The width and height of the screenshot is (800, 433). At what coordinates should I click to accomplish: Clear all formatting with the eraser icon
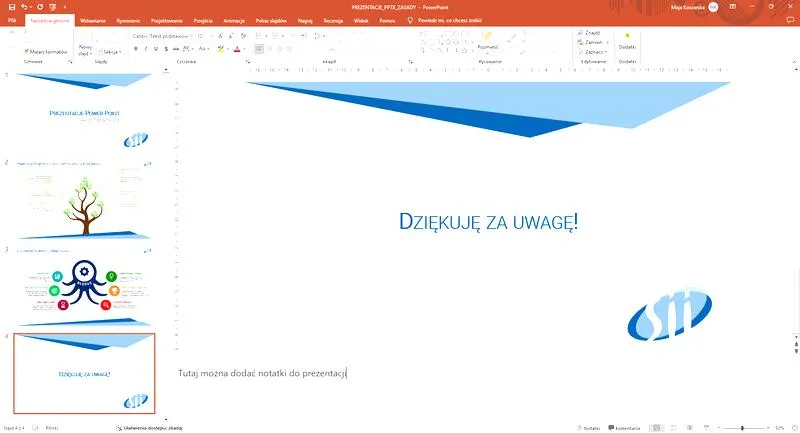pos(243,36)
